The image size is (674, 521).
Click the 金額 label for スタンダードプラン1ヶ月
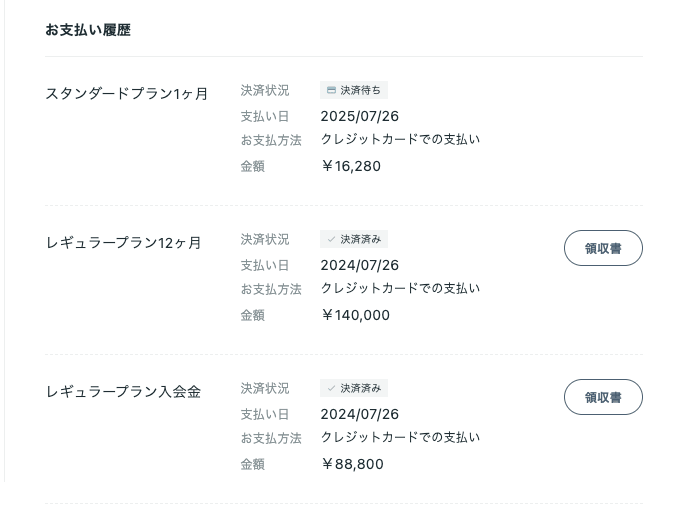pos(252,166)
